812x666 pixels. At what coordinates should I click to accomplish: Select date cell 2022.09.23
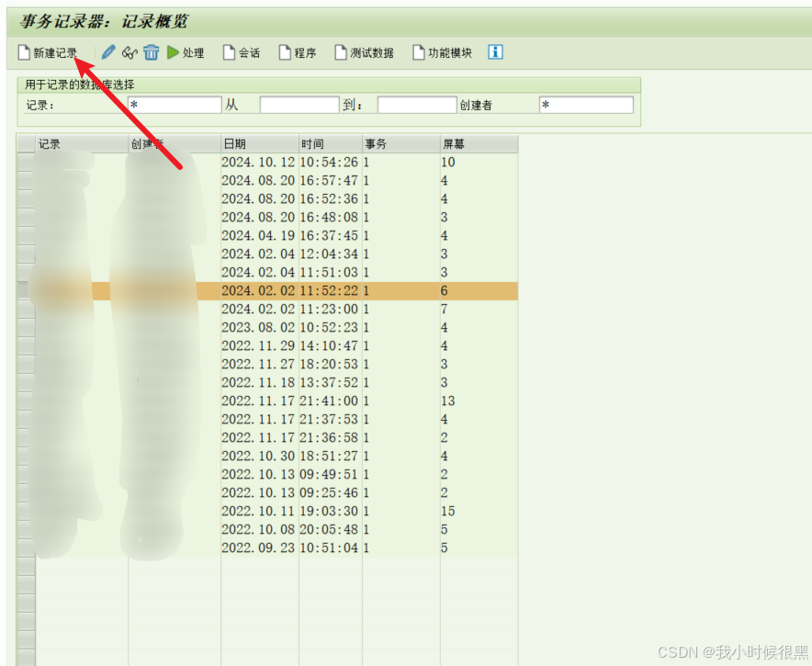pos(258,547)
